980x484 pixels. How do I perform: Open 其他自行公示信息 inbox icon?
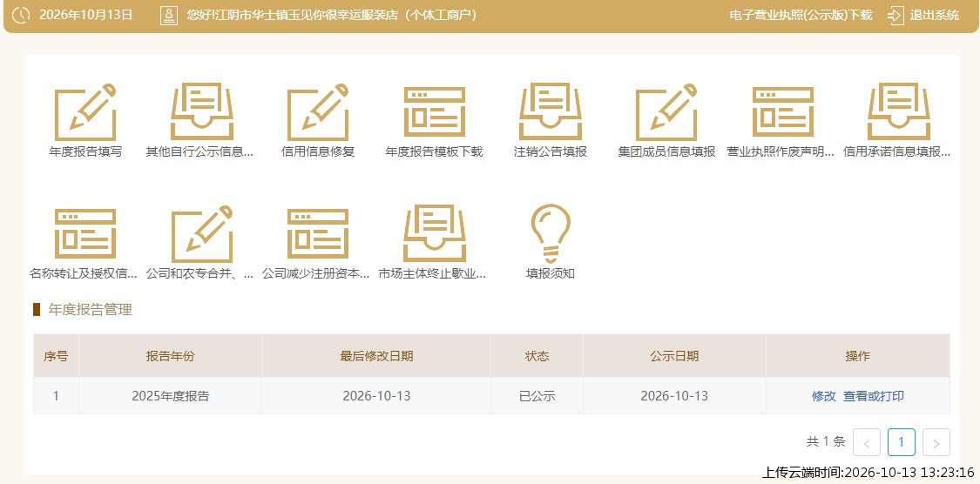click(202, 112)
